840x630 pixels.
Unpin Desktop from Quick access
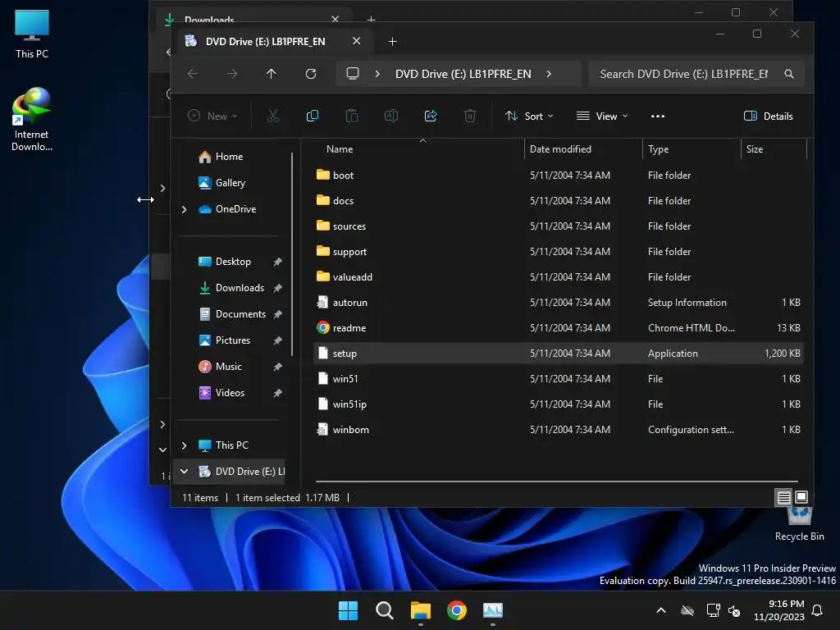pos(277,262)
